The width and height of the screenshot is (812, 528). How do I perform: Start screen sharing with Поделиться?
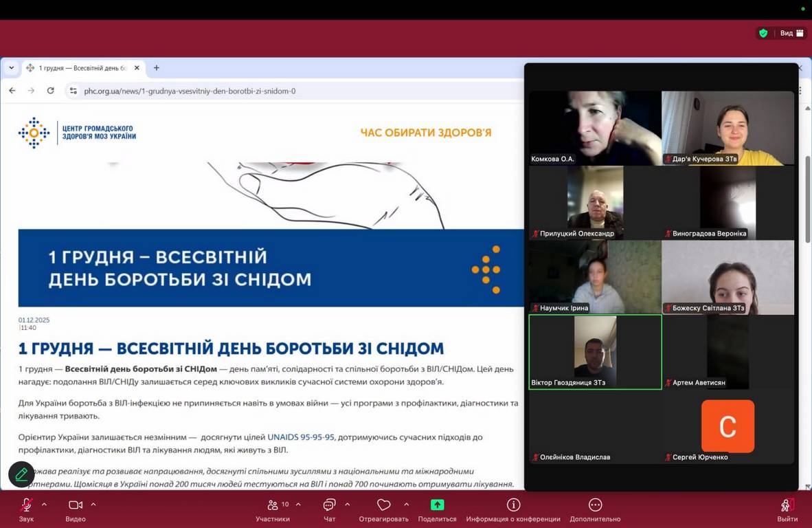437,505
